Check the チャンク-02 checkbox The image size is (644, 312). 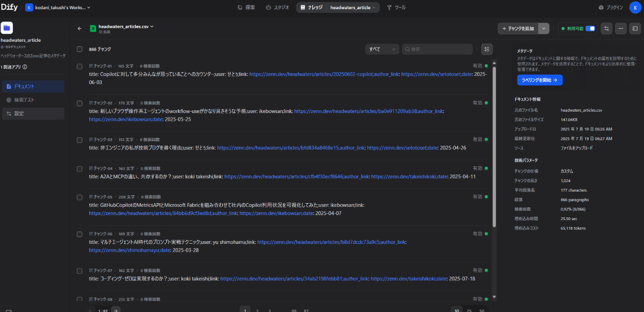point(80,103)
